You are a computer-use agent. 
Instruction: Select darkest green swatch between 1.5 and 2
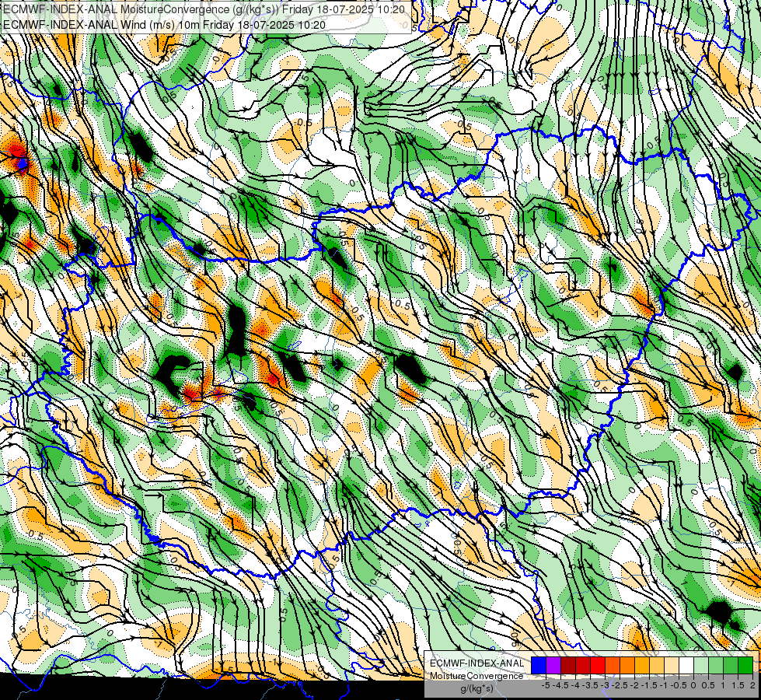[745, 665]
